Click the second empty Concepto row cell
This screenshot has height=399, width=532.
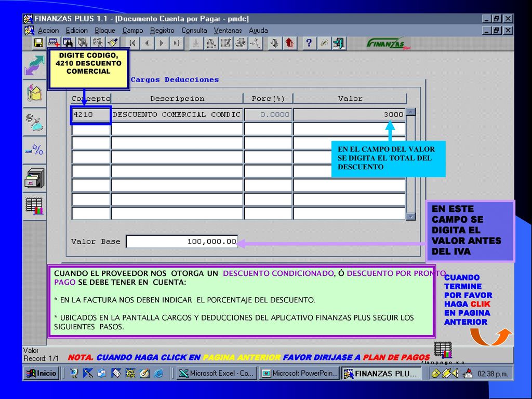coord(91,143)
